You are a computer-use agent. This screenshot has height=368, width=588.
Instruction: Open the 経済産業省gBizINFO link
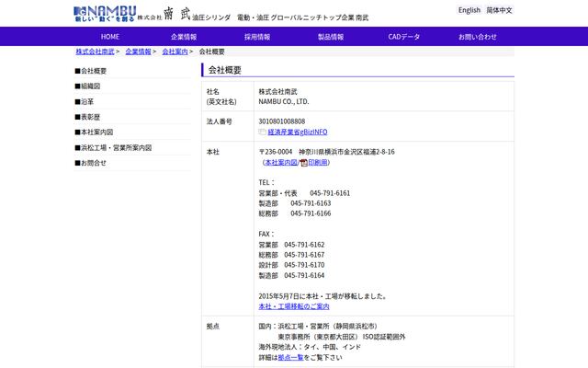[298, 132]
